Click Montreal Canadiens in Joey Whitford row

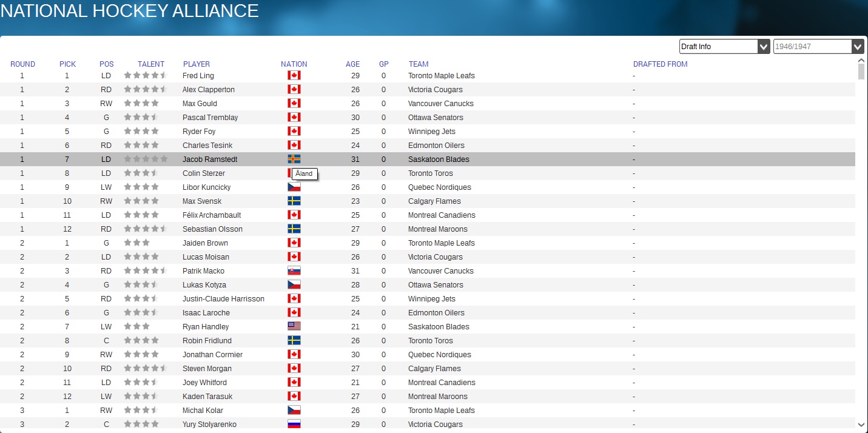coord(442,383)
